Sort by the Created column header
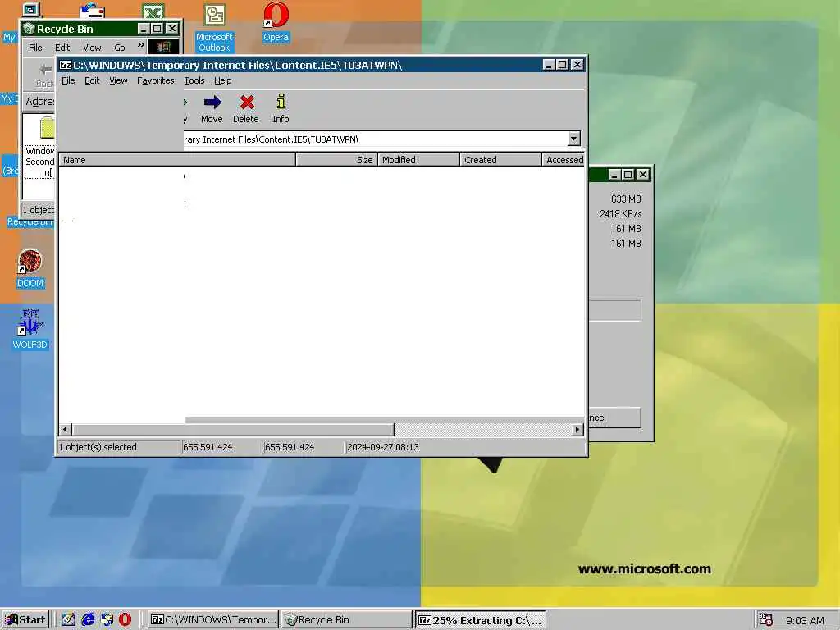 (x=501, y=160)
